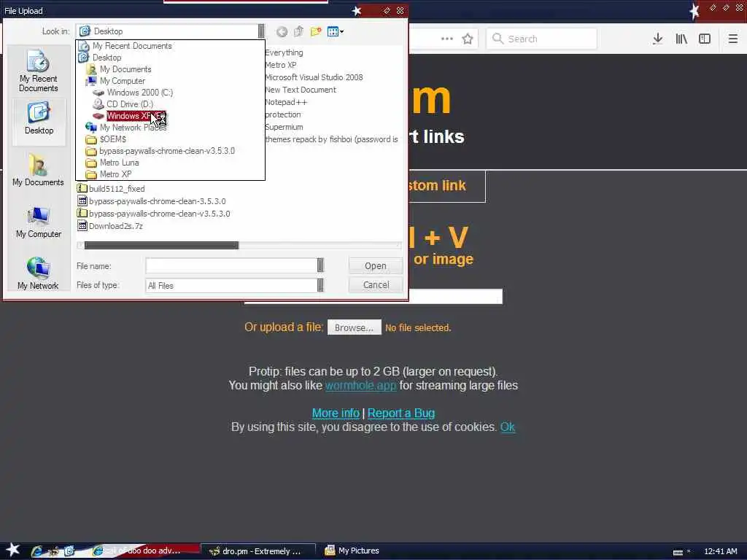Click the File name input field

(231, 265)
